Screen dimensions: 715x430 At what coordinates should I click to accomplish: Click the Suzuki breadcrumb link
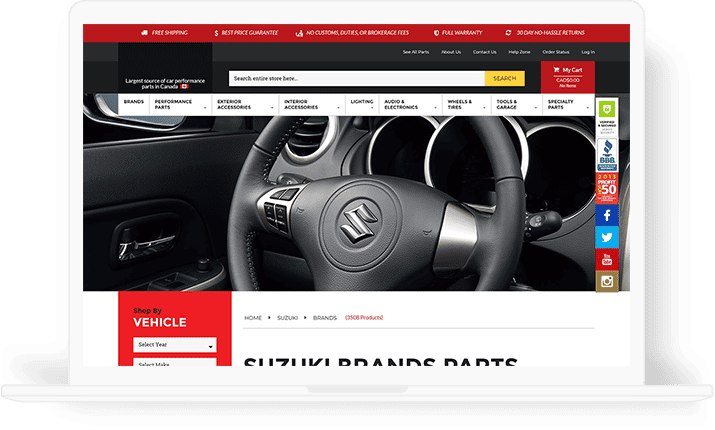click(287, 317)
